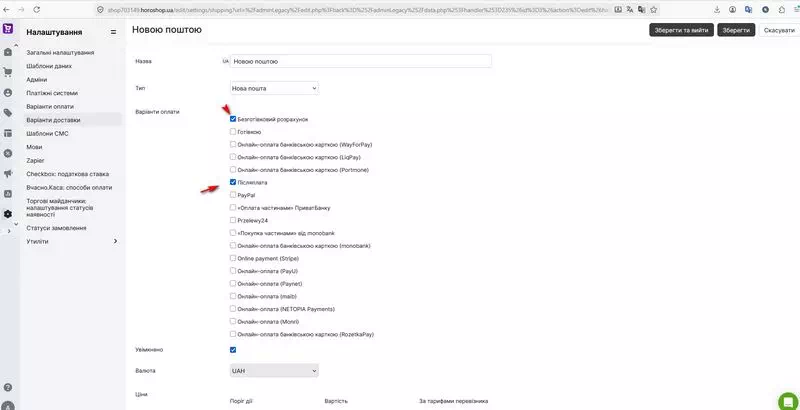Check «Оплата частинами» ПриватБанку checkbox

[233, 208]
